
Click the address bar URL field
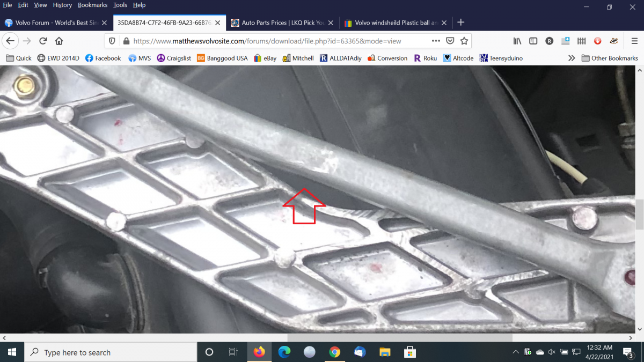point(268,41)
